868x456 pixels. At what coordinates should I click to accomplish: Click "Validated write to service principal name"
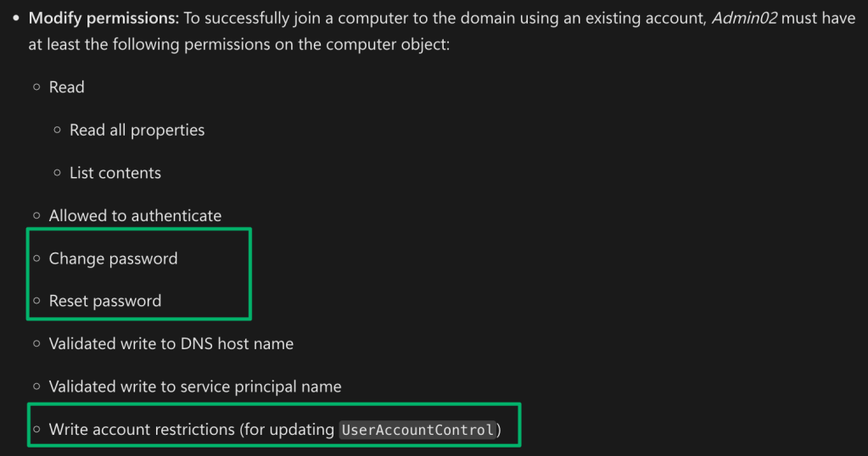[x=195, y=386]
